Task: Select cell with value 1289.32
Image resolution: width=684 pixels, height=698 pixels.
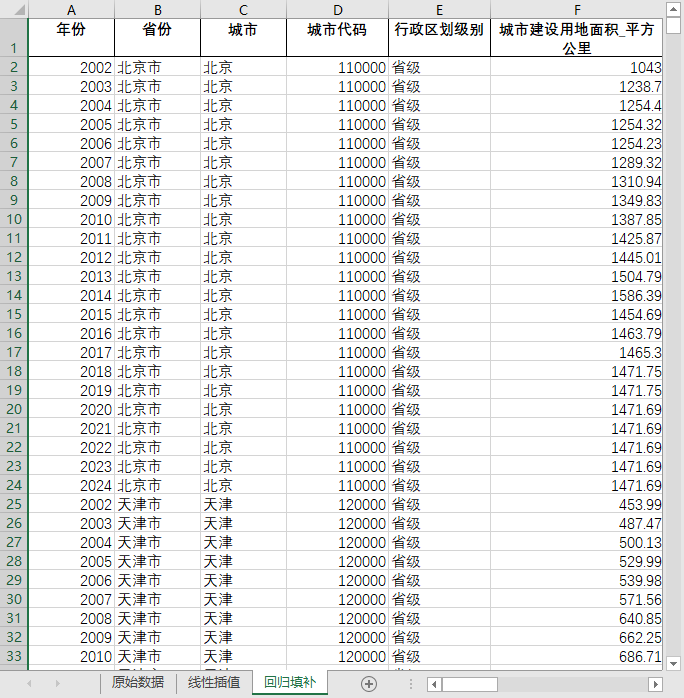Action: click(576, 162)
